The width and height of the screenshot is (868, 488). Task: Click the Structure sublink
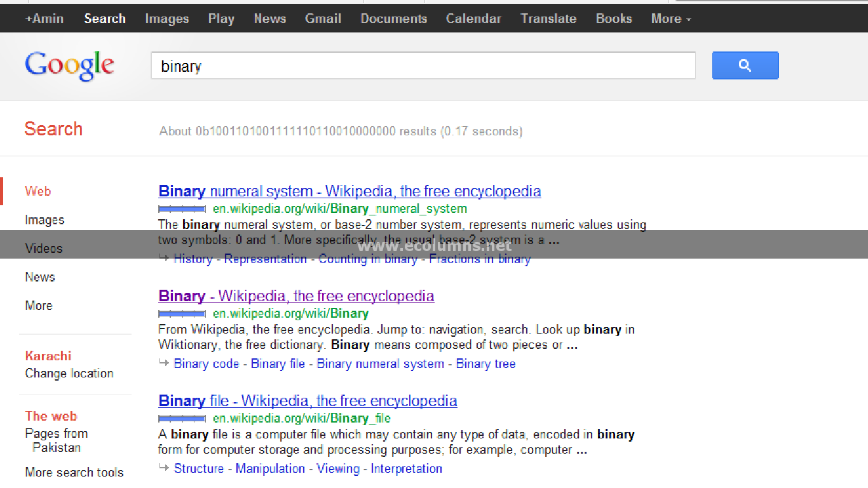(x=199, y=468)
